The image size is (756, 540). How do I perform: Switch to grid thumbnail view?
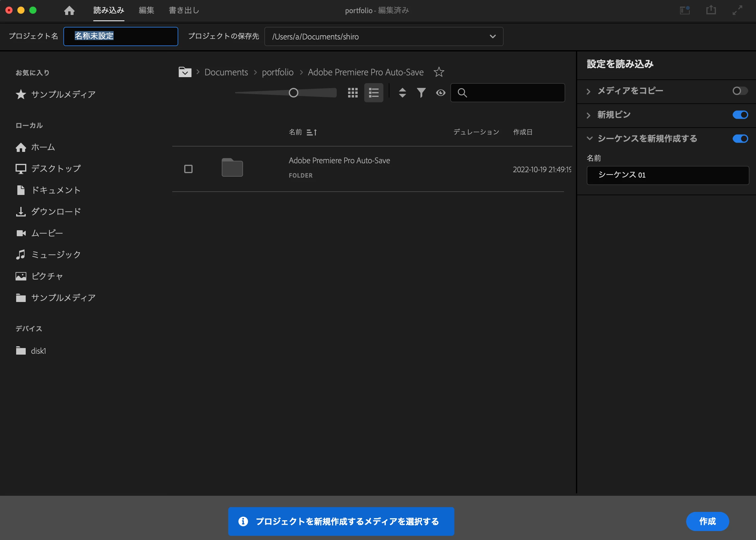coord(353,93)
